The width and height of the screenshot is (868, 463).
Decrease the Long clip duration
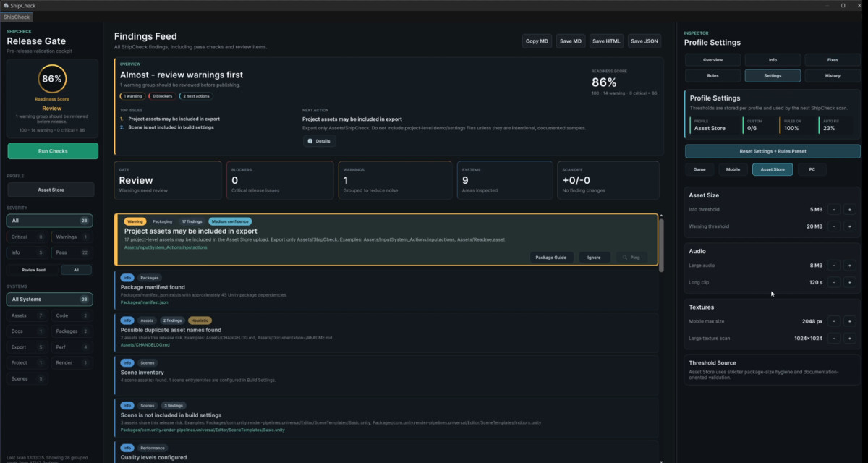[x=833, y=282]
